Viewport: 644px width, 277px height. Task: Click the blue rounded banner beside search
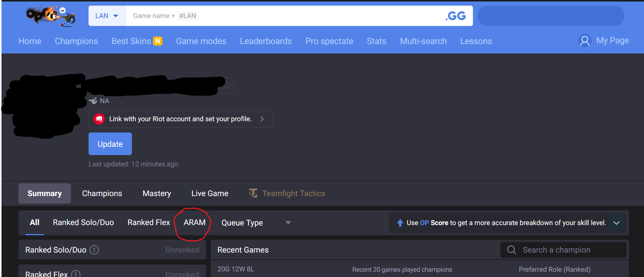[551, 16]
